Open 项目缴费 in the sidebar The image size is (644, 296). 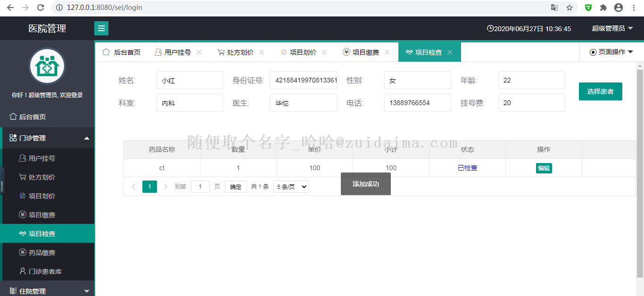tap(47, 215)
